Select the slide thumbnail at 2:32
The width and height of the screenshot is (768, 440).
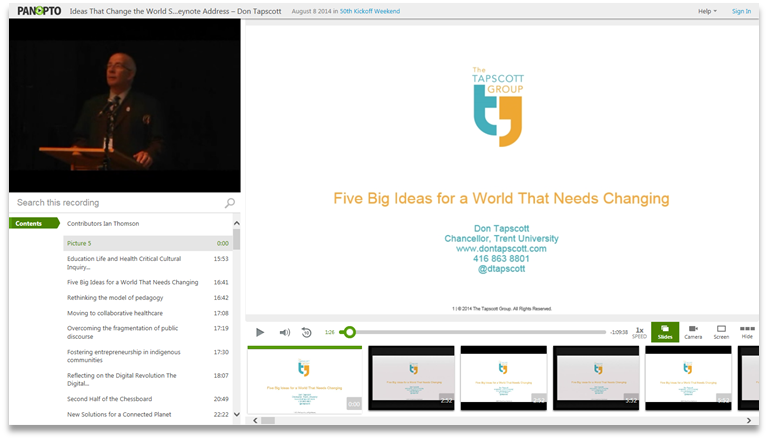(x=411, y=378)
